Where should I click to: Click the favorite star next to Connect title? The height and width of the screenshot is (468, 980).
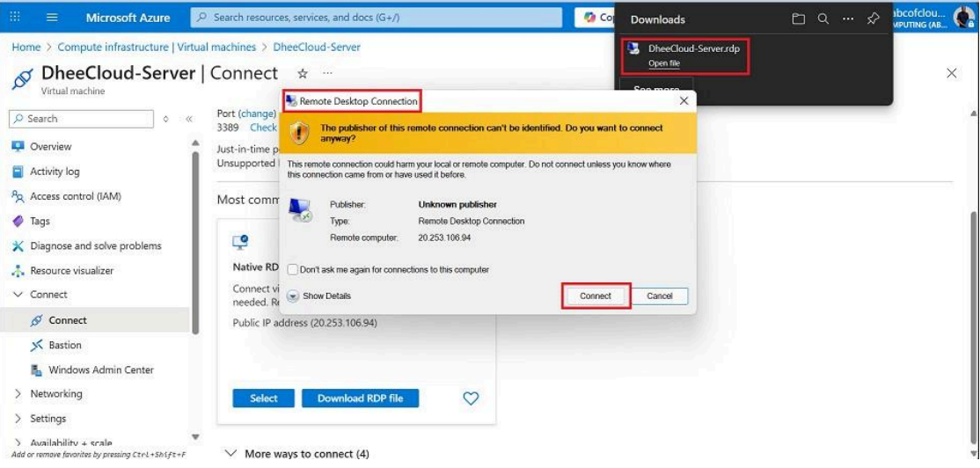303,74
